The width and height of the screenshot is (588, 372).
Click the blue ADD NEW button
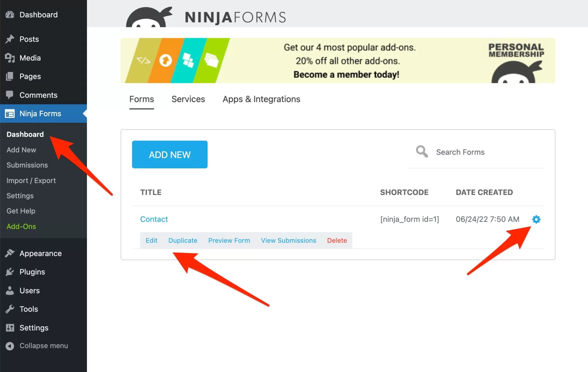[x=170, y=155]
